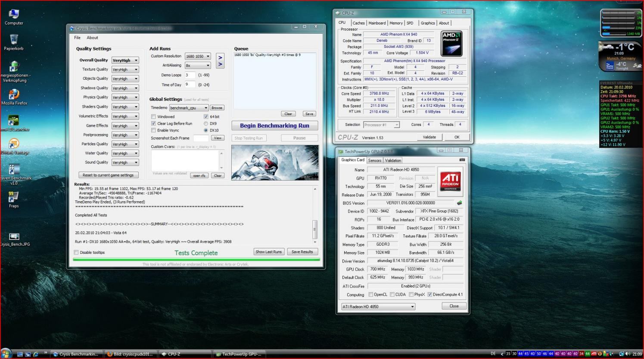
Task: Toggle the OpenCL checkbox in GPU-Z
Action: 371,295
